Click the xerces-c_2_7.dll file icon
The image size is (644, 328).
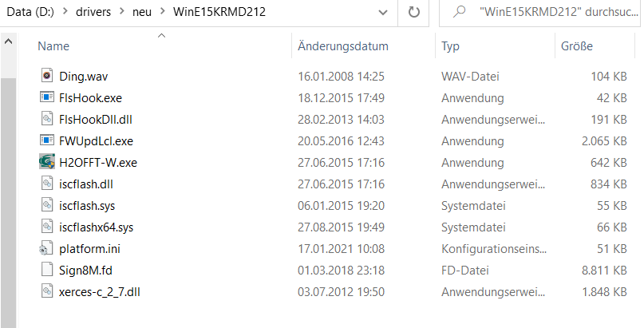coord(46,291)
